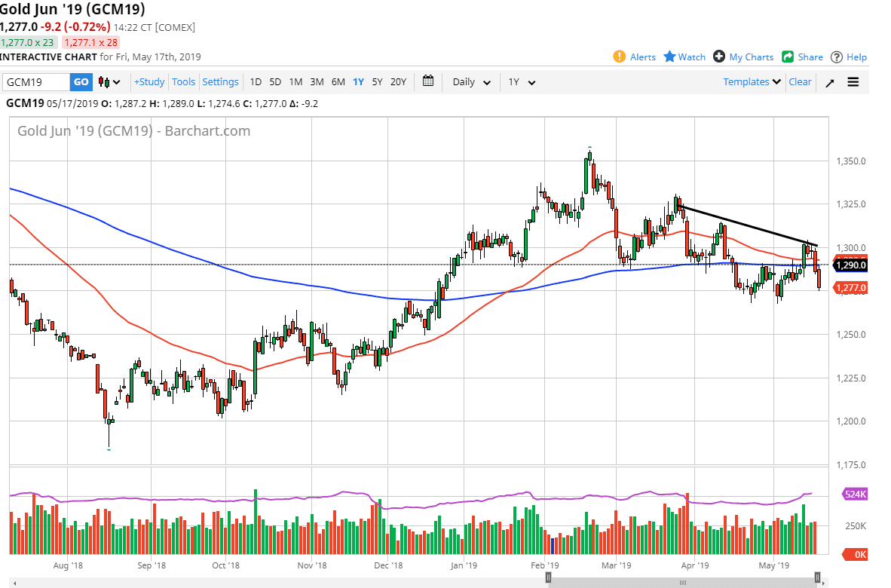891x588 pixels.
Task: Open the Tools menu
Action: coord(183,81)
